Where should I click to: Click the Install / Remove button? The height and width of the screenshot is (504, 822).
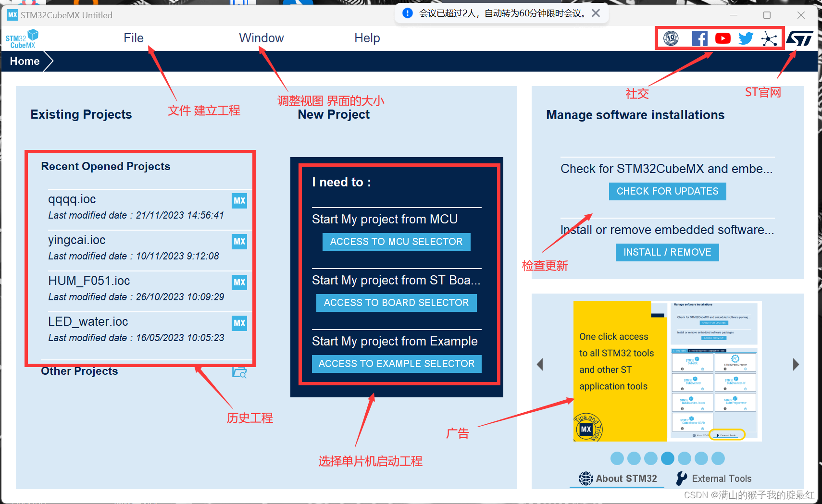tap(667, 252)
